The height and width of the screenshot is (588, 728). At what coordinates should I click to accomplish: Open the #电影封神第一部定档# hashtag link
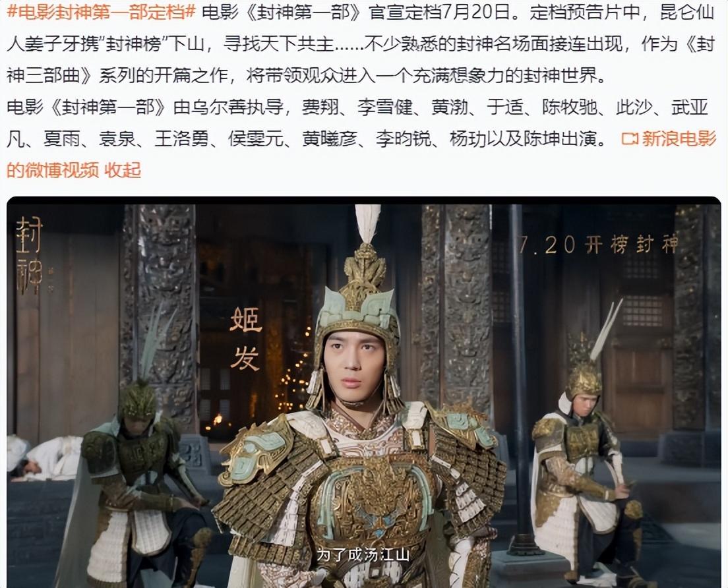click(102, 12)
